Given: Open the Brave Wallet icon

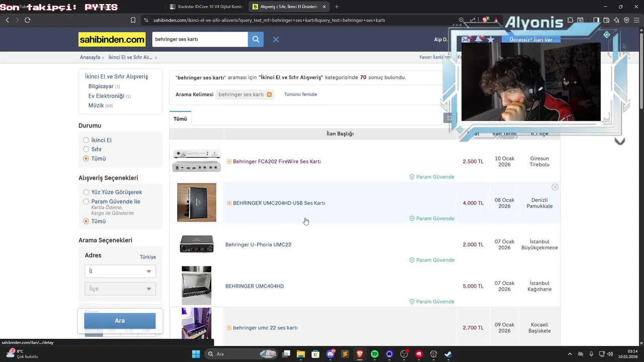Looking at the screenshot, I should [606, 20].
